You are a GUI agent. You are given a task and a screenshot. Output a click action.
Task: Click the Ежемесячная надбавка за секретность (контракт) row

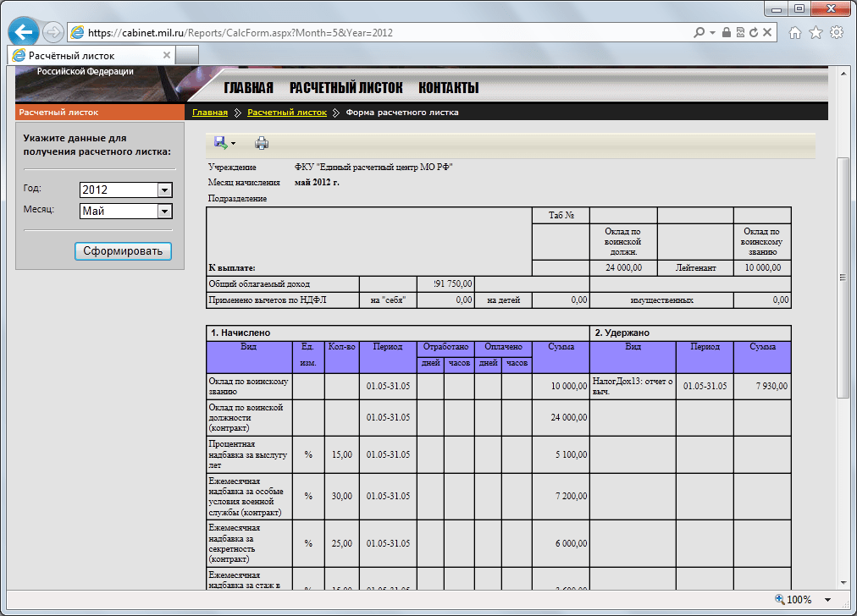398,543
